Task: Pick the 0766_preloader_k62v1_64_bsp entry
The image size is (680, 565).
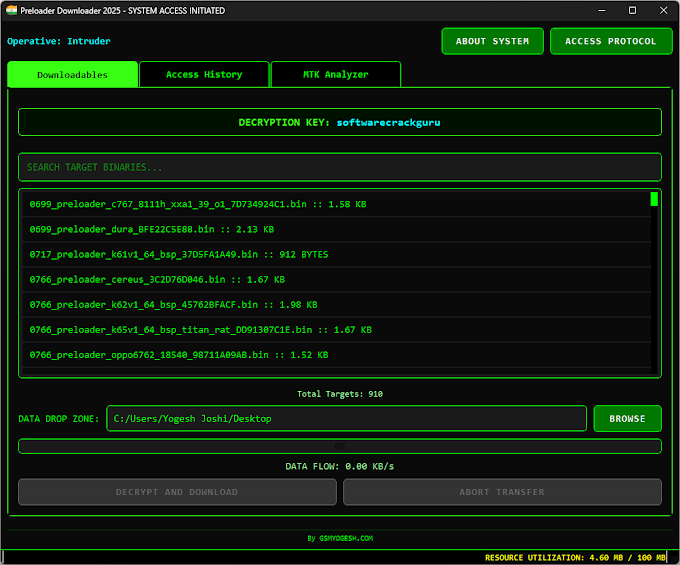Action: pyautogui.click(x=174, y=304)
